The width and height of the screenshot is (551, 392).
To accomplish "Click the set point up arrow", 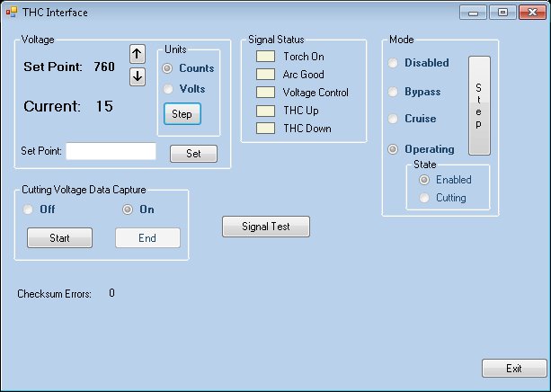I will [x=138, y=54].
